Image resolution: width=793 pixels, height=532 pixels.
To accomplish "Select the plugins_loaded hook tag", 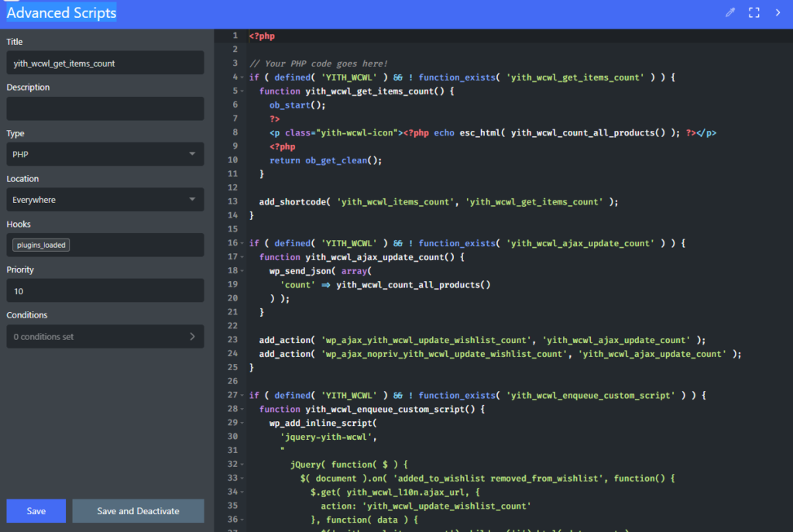I will coord(40,245).
